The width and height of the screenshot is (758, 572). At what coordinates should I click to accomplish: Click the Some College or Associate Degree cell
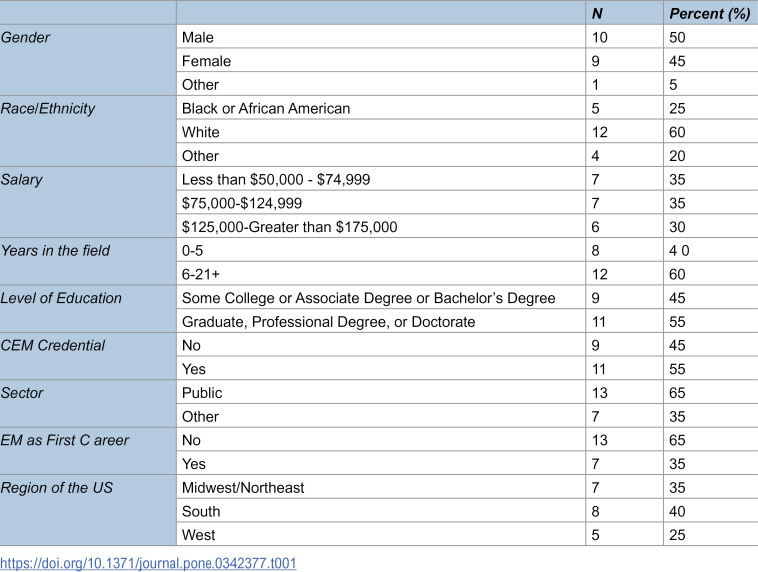[x=368, y=298]
